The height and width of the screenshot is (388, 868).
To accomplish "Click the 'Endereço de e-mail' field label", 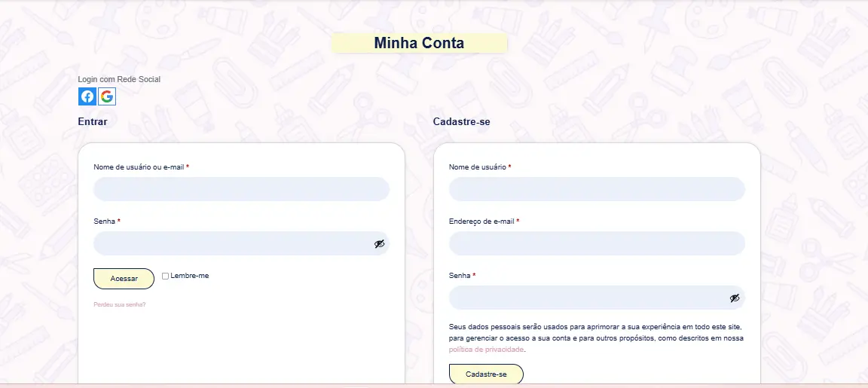I will 482,221.
